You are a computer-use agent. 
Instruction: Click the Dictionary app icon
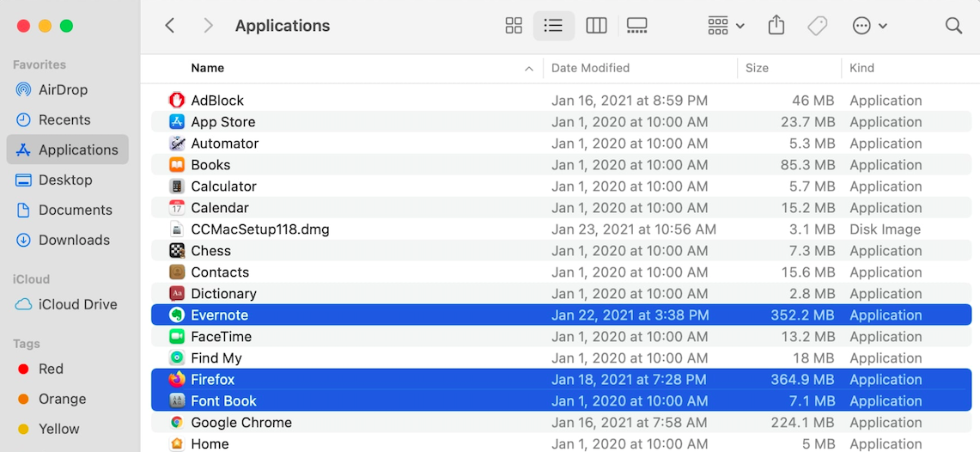177,293
